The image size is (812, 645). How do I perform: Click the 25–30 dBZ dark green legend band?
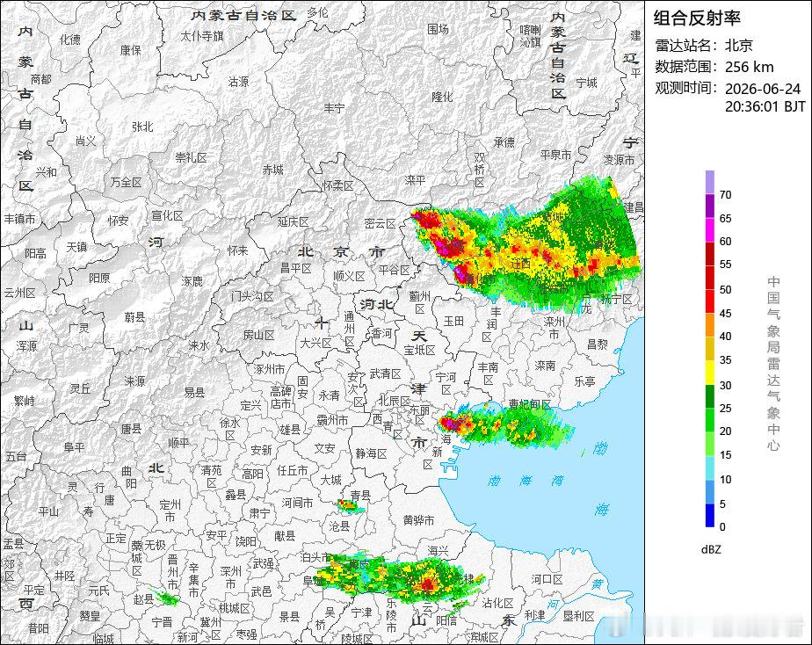click(710, 396)
